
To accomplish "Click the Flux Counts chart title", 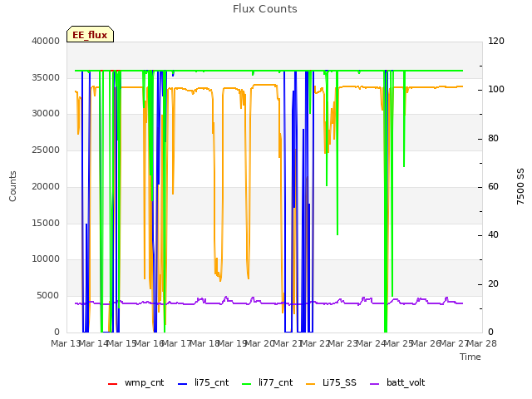I will [x=265, y=9].
